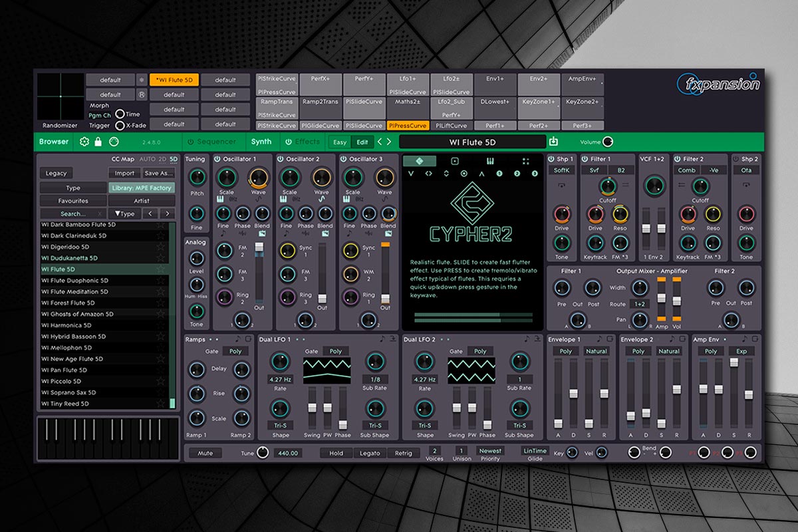Viewport: 798px width, 532px height.
Task: Switch to the Synth tab
Action: pyautogui.click(x=261, y=142)
